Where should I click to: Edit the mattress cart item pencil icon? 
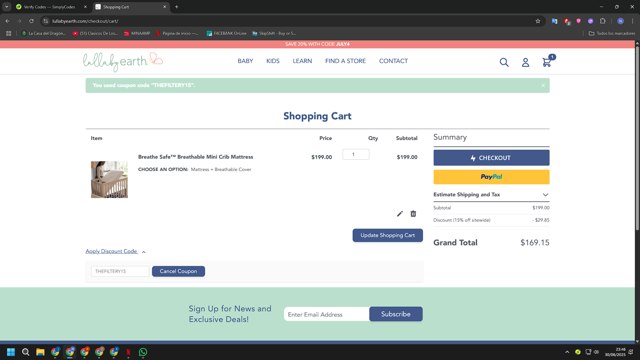400,213
